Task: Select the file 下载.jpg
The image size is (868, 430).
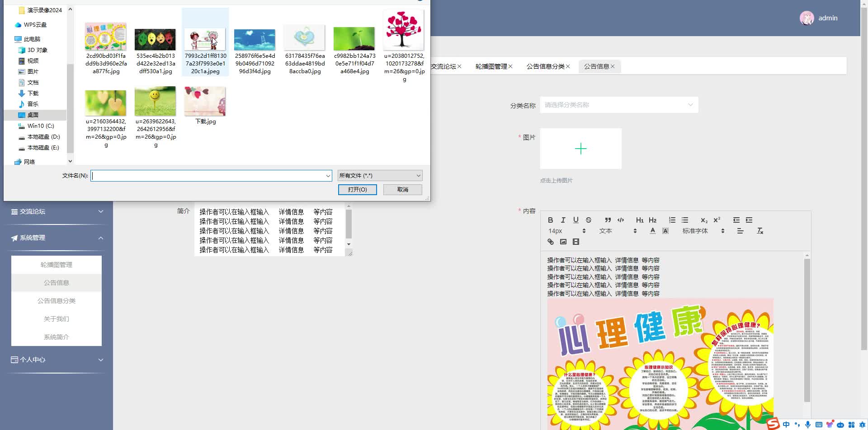Action: pos(205,106)
